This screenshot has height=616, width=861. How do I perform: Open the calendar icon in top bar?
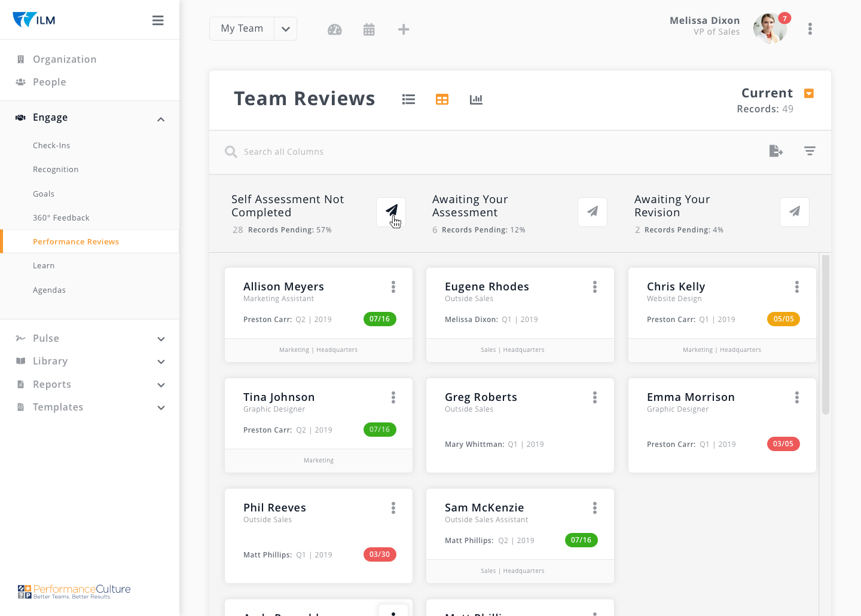(x=369, y=29)
